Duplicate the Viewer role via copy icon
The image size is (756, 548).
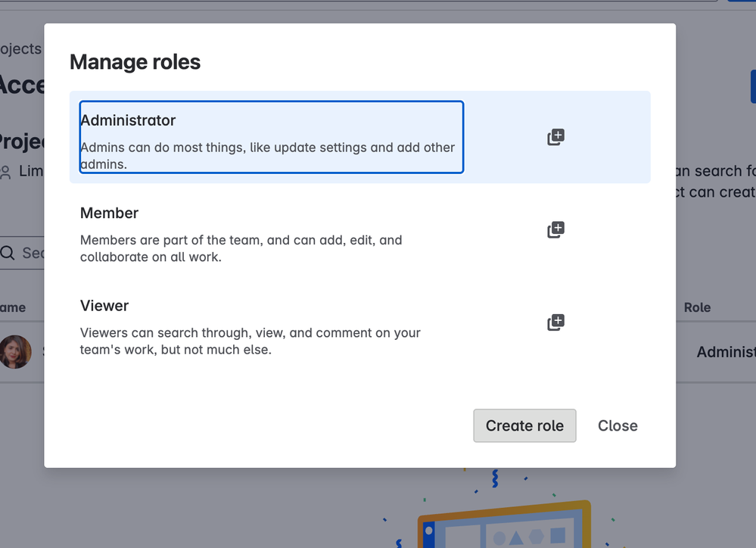pyautogui.click(x=556, y=322)
